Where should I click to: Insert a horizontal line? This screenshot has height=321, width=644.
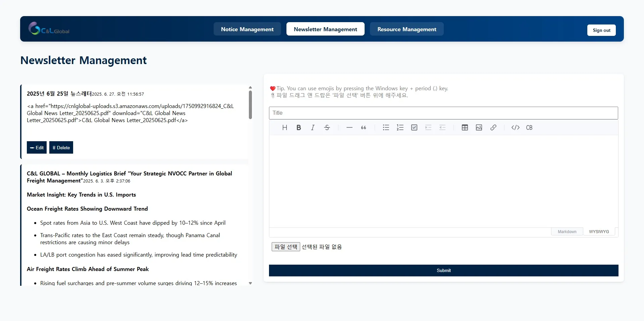tap(349, 127)
